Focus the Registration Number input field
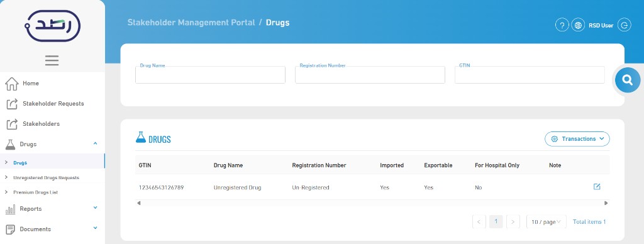 [x=370, y=75]
